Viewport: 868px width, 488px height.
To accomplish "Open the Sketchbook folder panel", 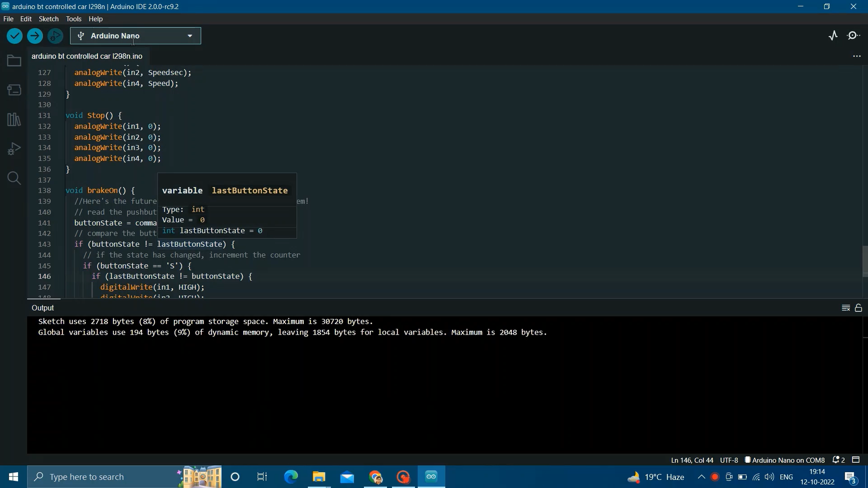I will 14,61.
